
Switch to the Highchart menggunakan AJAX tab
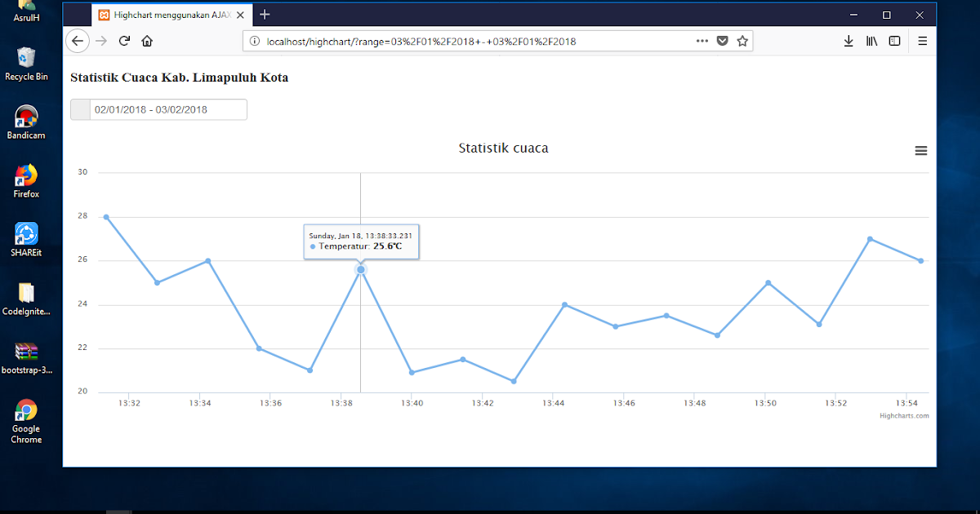tap(167, 14)
